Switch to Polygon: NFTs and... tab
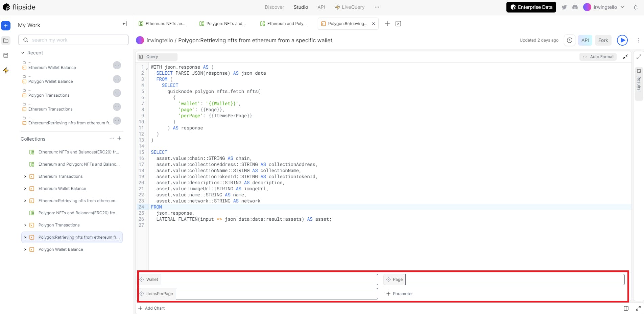The image size is (644, 314). point(223,24)
